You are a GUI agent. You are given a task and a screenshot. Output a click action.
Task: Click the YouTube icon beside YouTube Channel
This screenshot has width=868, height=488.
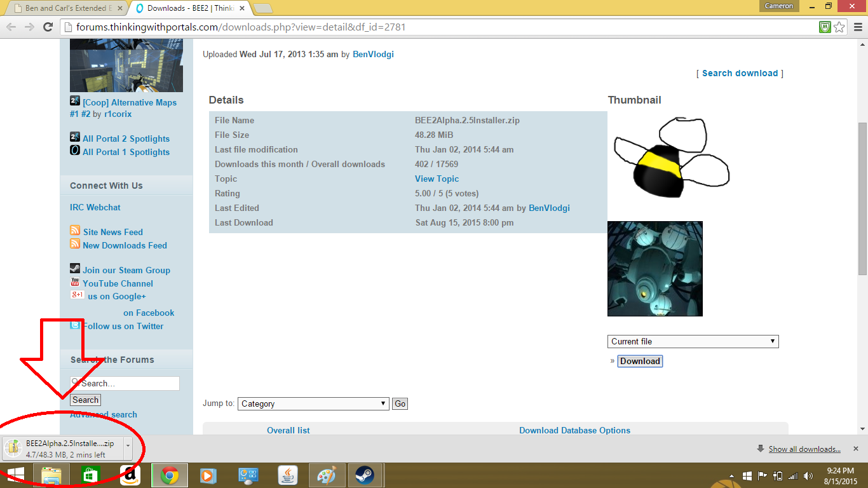pos(75,282)
